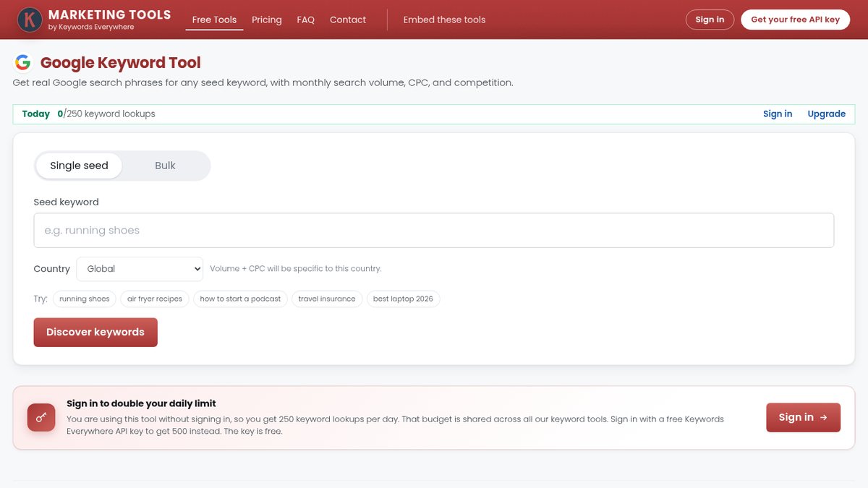Try the best laptop 2026 chip
The image size is (868, 488).
tap(403, 299)
